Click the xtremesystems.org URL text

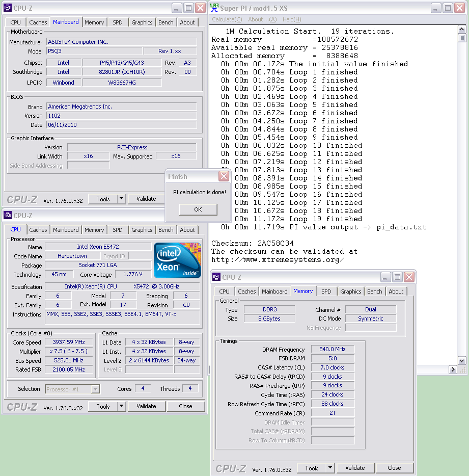pyautogui.click(x=278, y=259)
